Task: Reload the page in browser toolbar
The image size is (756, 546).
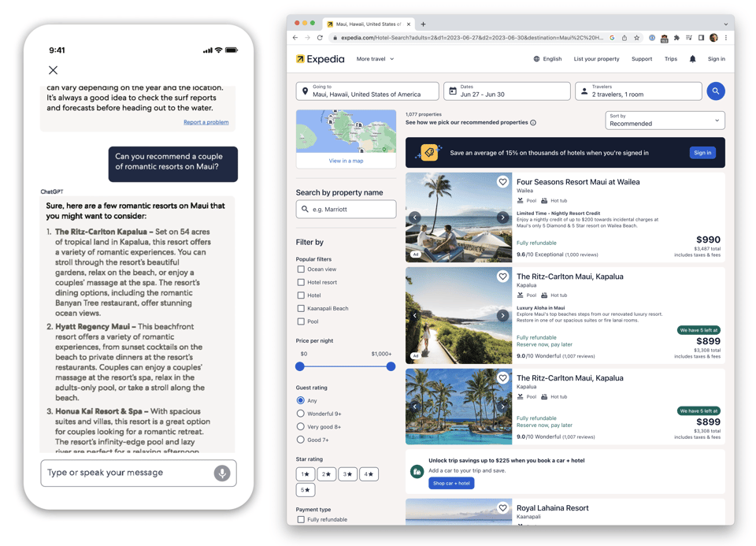Action: click(x=320, y=38)
